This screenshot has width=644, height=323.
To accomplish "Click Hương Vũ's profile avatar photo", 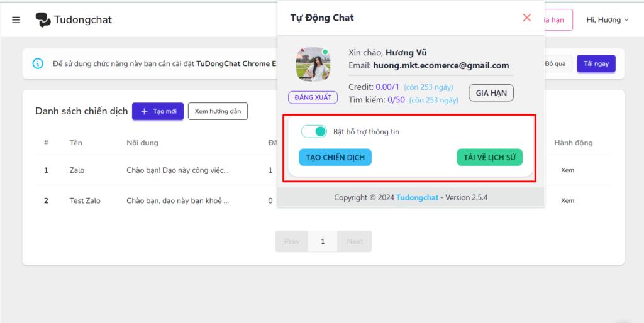I will (314, 65).
